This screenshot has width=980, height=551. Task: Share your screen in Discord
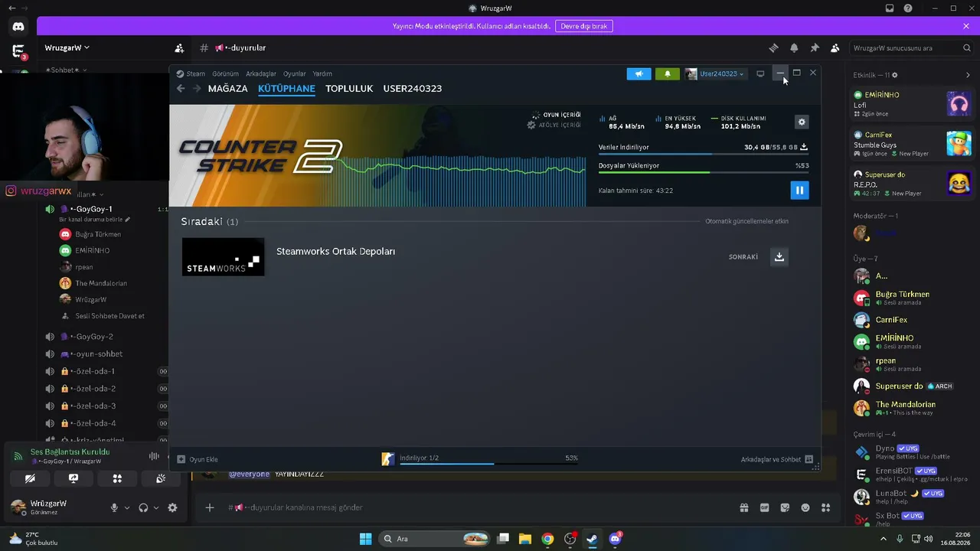pyautogui.click(x=73, y=478)
